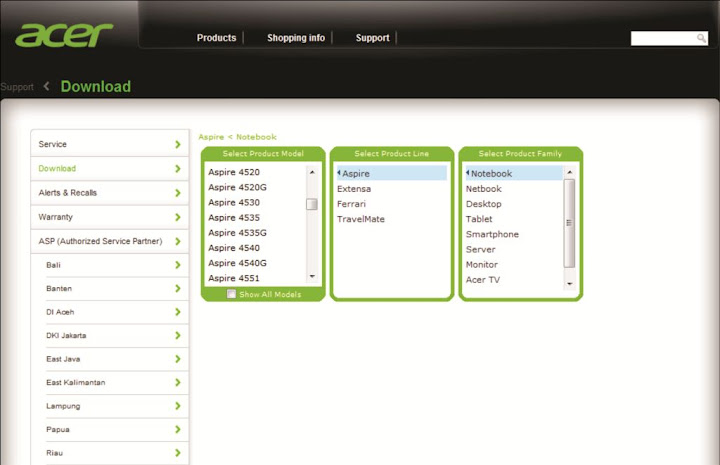Open the East Kalimantan service region
The image size is (720, 465).
(117, 382)
